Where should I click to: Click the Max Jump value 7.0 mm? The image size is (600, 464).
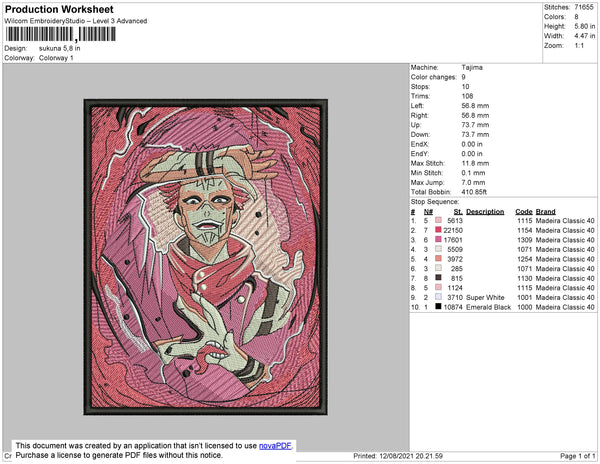(x=473, y=182)
